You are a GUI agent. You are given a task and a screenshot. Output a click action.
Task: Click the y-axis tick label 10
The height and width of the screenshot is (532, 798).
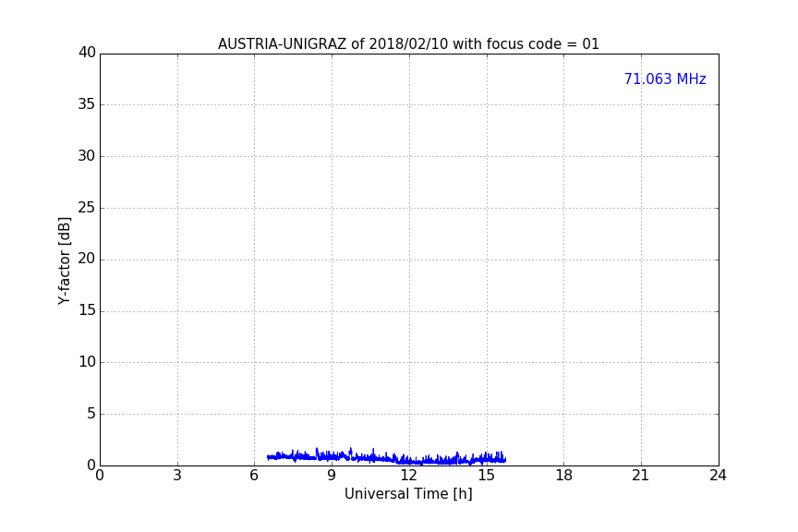tap(87, 362)
